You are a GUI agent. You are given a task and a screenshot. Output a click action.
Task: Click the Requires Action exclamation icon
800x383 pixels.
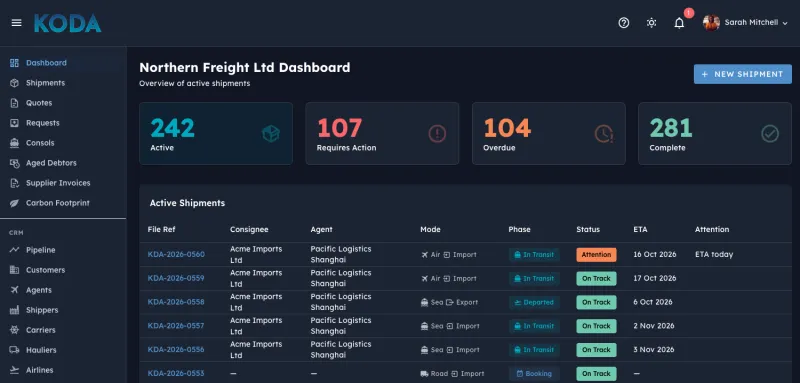(x=437, y=134)
